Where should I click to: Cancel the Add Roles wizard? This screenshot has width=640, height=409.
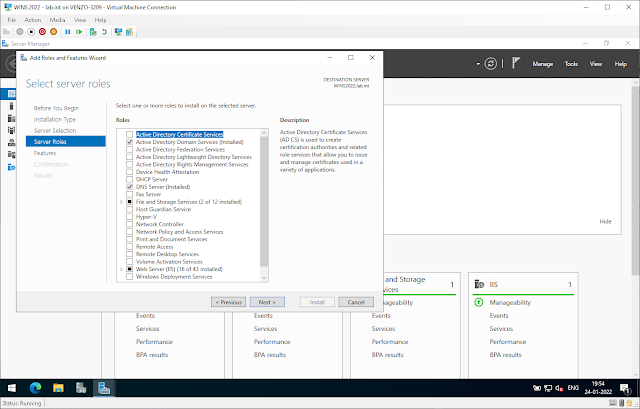point(356,302)
